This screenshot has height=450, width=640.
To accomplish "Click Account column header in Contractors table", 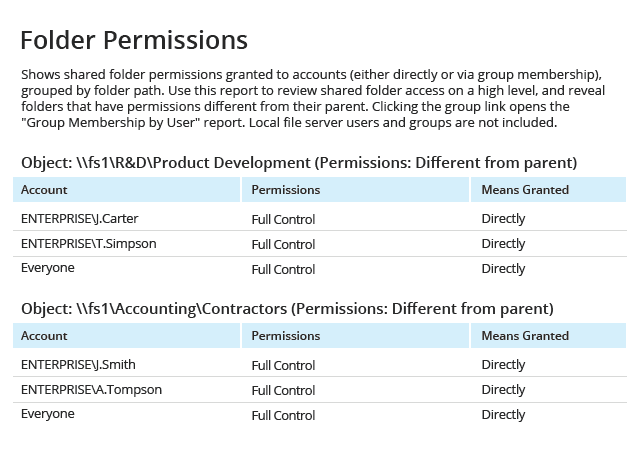I will click(x=44, y=336).
